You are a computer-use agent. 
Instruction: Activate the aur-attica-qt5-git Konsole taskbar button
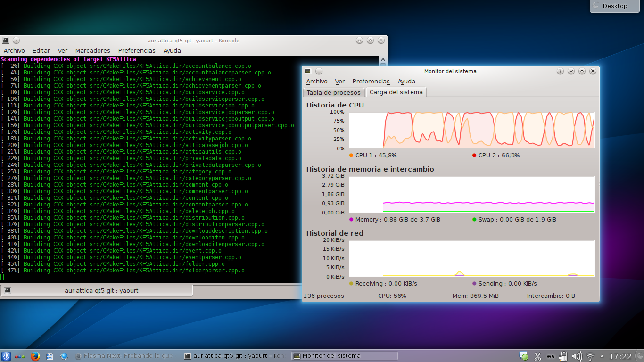tap(235, 356)
